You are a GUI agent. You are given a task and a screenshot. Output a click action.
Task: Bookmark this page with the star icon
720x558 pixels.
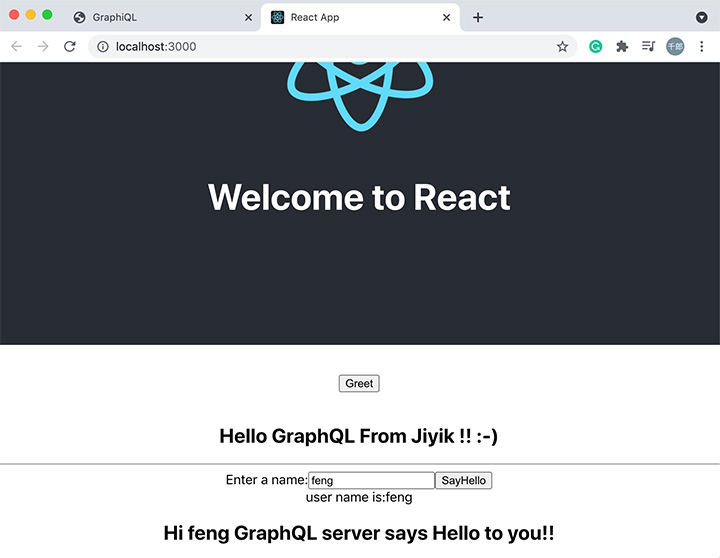pos(562,46)
